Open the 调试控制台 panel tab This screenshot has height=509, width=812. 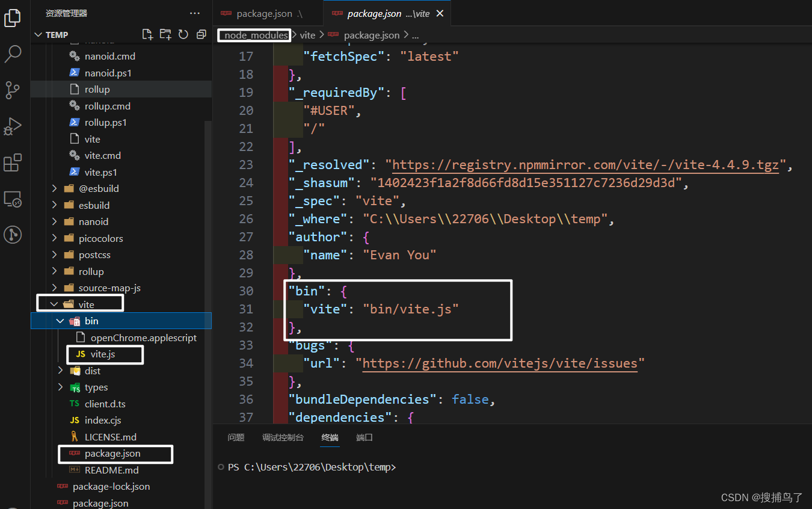pos(283,437)
